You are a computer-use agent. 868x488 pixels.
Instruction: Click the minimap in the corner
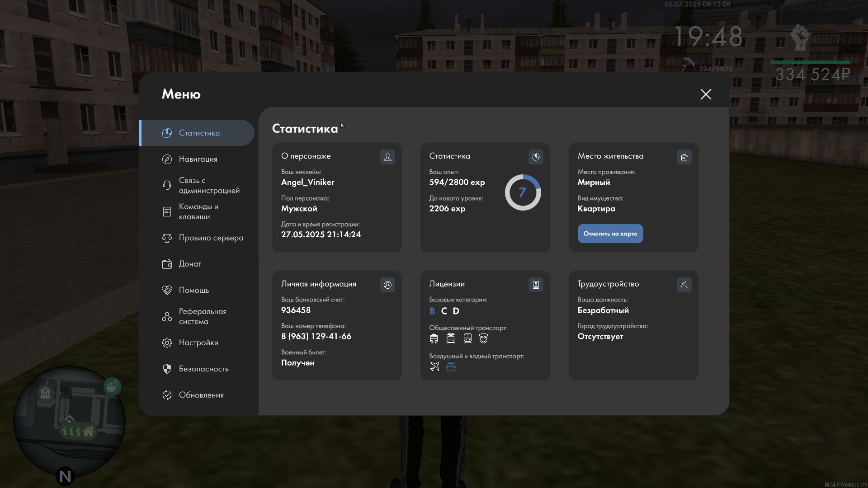pyautogui.click(x=69, y=421)
